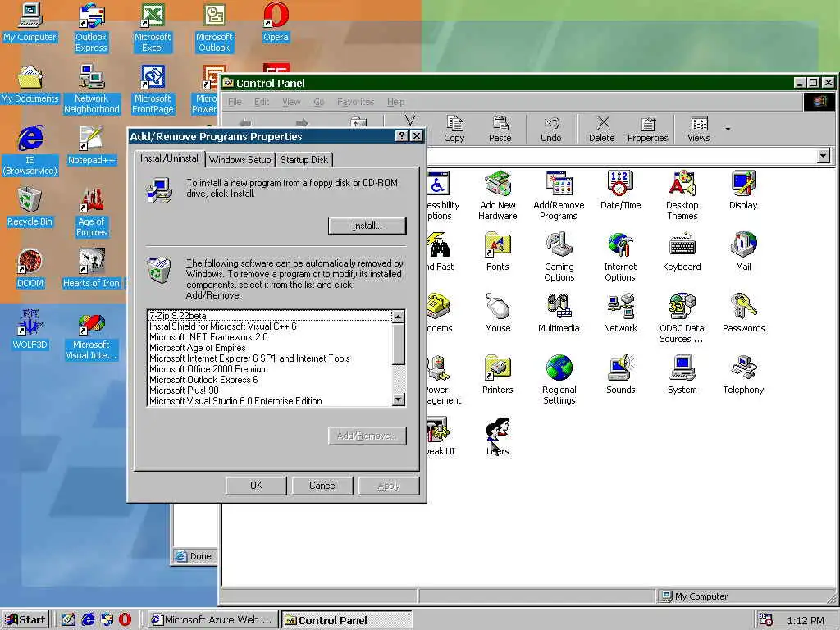
Task: Switch to the Startup Disk tab
Action: pyautogui.click(x=304, y=160)
